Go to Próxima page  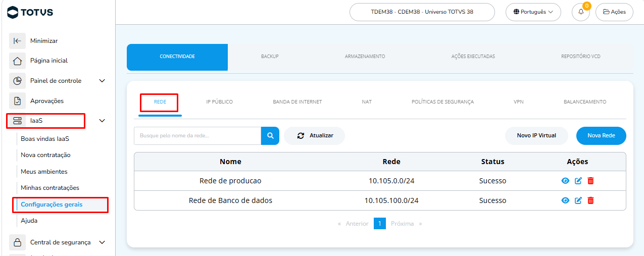402,224
